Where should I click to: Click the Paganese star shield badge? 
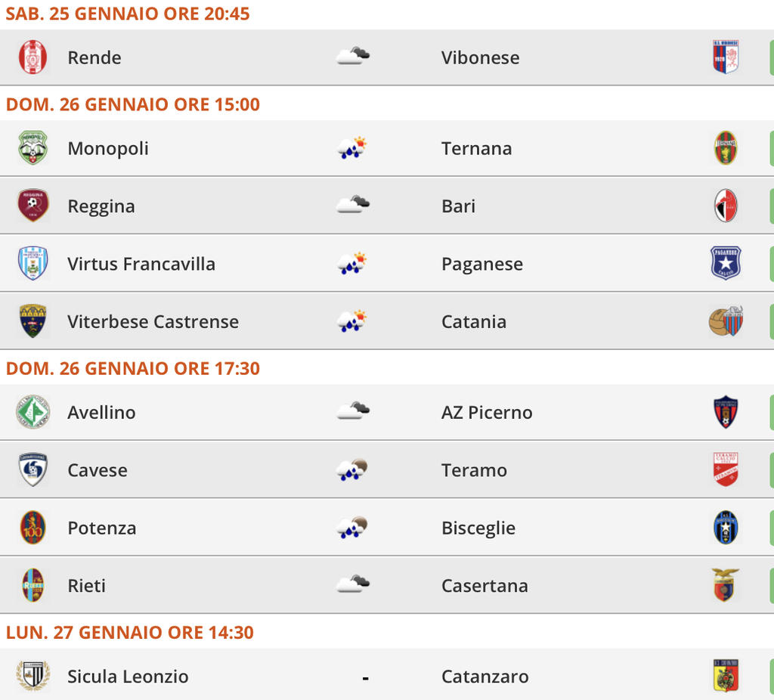[x=726, y=264]
